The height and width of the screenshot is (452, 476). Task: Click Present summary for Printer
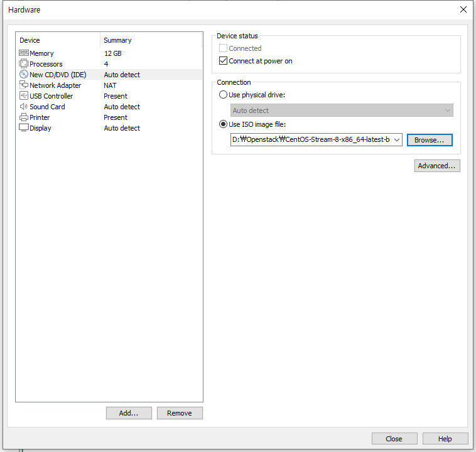pos(116,117)
